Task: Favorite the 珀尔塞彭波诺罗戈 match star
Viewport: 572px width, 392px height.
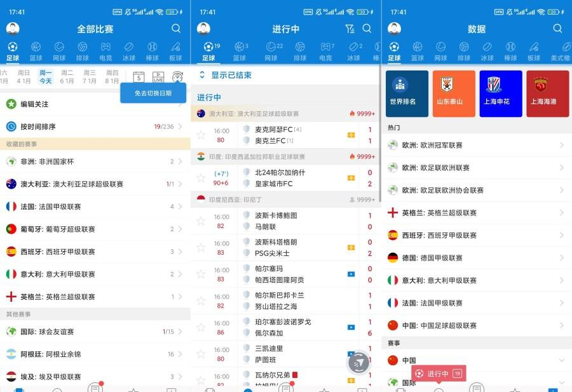Action: pos(201,327)
